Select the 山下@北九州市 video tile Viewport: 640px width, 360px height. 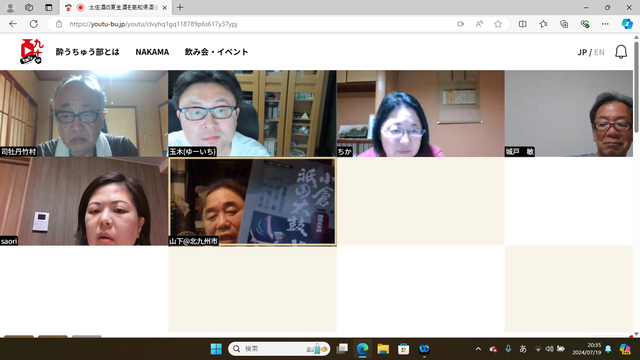coord(252,202)
